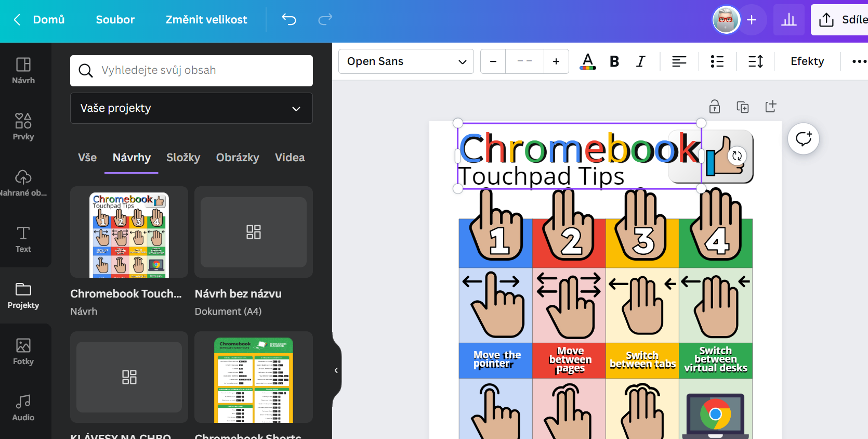Open the Návrh sidebar panel

(23, 71)
